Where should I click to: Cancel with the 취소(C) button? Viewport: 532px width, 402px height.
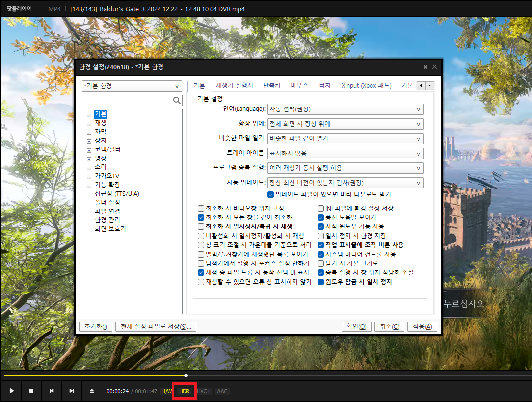pos(390,327)
